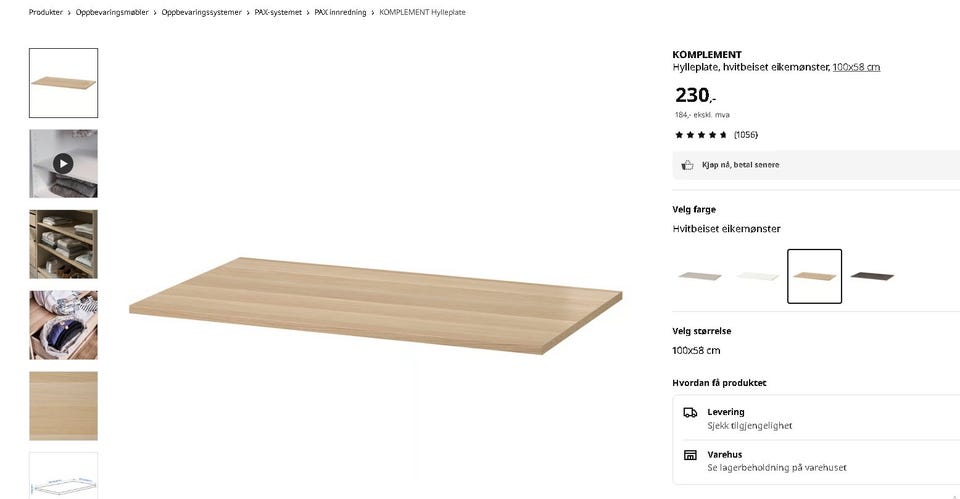Viewport: 960px width, 499px height.
Task: Select the grey shelf color swatch
Action: click(x=699, y=276)
